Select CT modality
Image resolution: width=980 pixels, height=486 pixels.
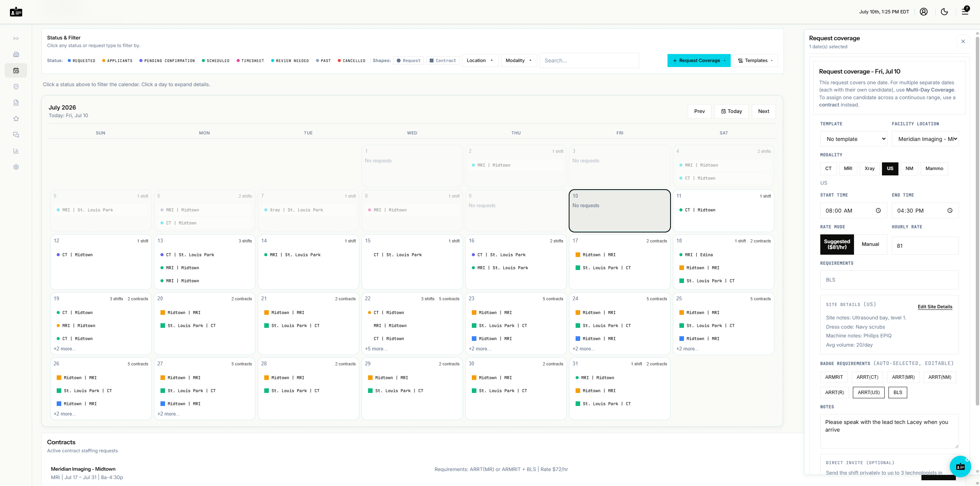click(x=828, y=169)
